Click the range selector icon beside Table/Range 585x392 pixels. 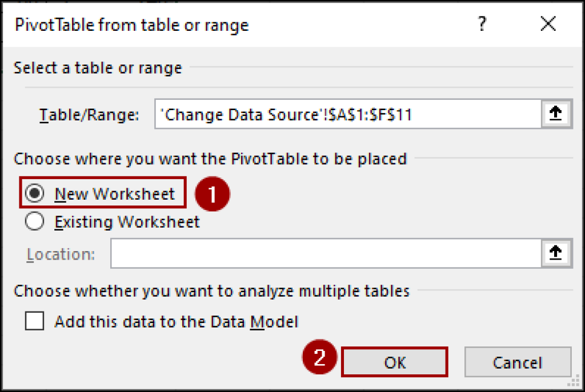(x=555, y=114)
